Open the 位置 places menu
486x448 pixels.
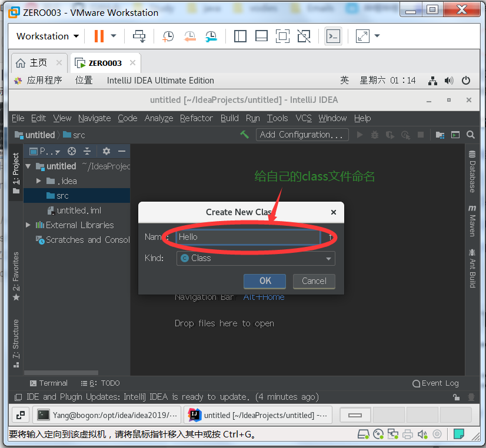pos(84,81)
